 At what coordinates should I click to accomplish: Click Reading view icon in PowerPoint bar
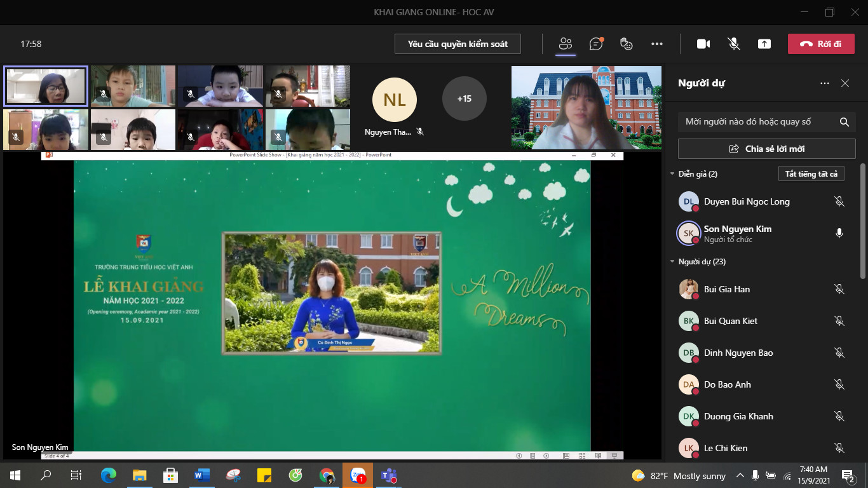[598, 456]
